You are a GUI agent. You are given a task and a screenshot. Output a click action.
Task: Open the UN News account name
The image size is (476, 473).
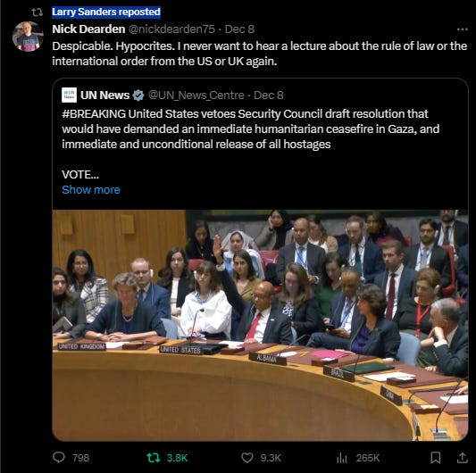click(104, 95)
